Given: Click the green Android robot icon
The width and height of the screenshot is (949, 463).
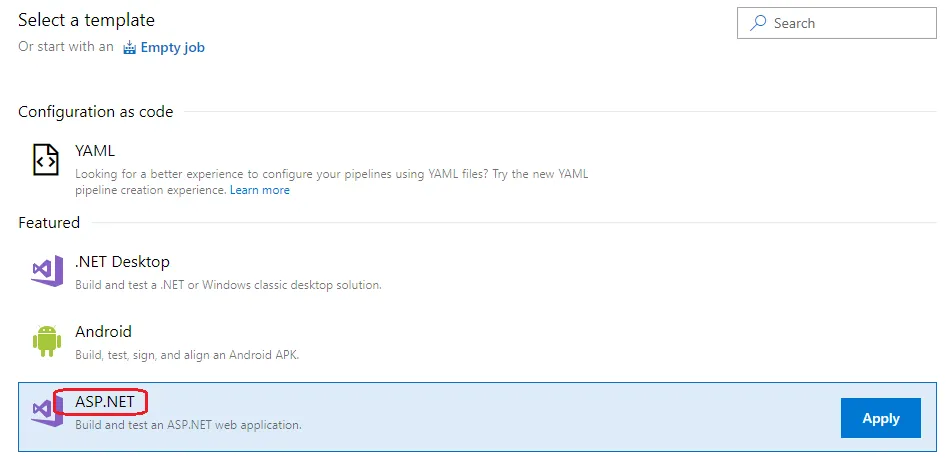Looking at the screenshot, I should [x=46, y=341].
